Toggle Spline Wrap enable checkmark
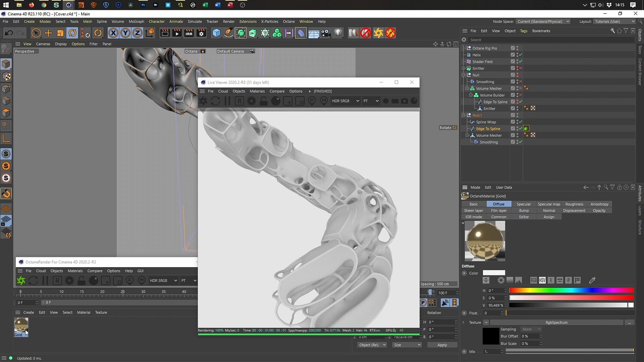Image resolution: width=644 pixels, height=362 pixels. 520,122
